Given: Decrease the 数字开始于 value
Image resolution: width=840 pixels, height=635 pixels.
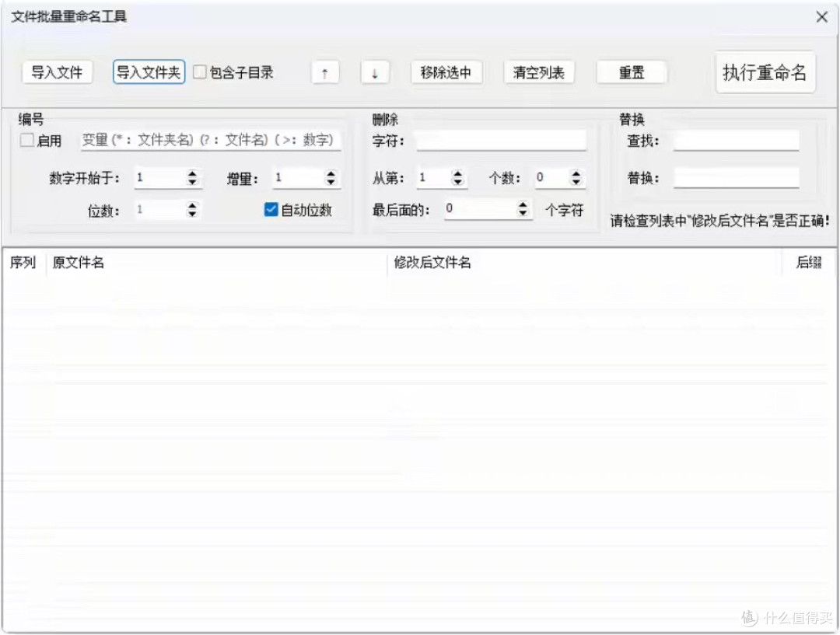Looking at the screenshot, I should [x=192, y=182].
